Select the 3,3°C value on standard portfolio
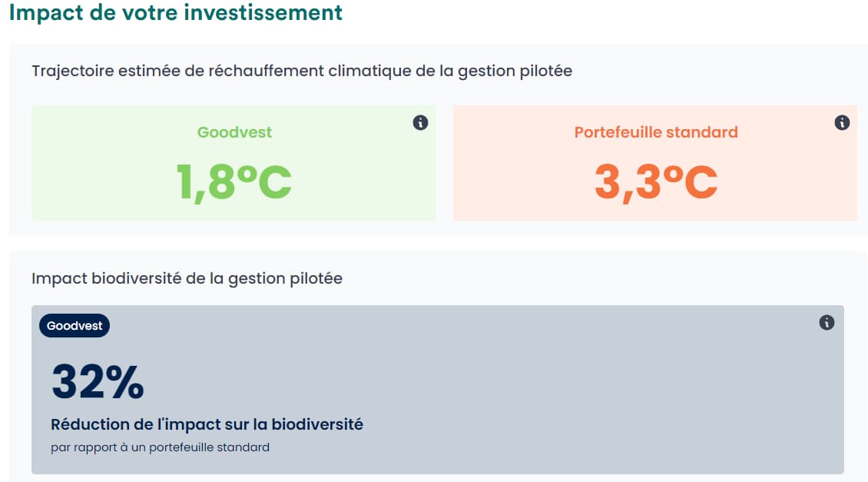The image size is (868, 482). point(655,181)
